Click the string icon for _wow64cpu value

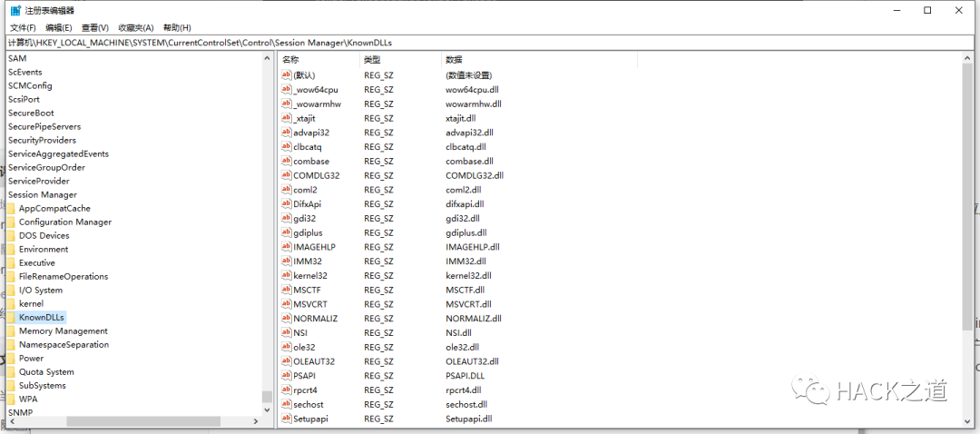[x=287, y=89]
